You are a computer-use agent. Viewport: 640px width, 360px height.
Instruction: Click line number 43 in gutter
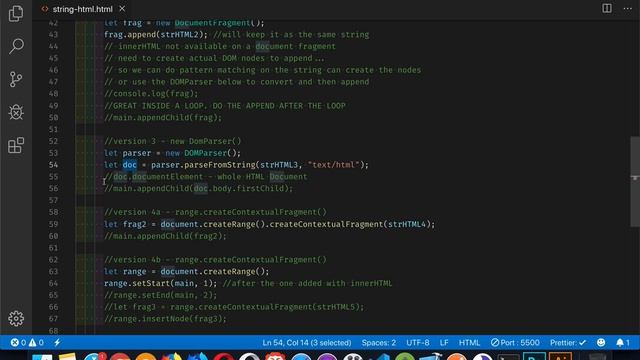pyautogui.click(x=53, y=35)
